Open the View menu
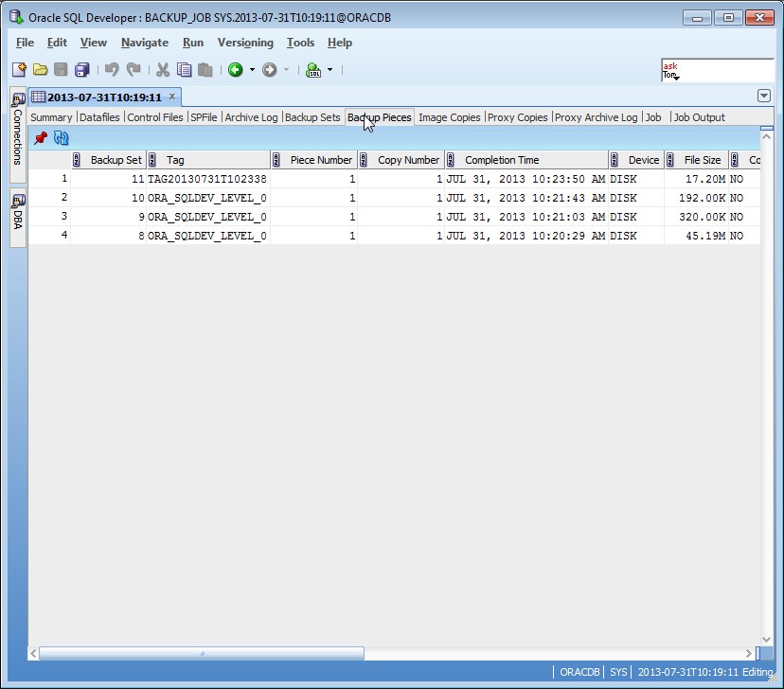Image resolution: width=784 pixels, height=689 pixels. coord(94,43)
